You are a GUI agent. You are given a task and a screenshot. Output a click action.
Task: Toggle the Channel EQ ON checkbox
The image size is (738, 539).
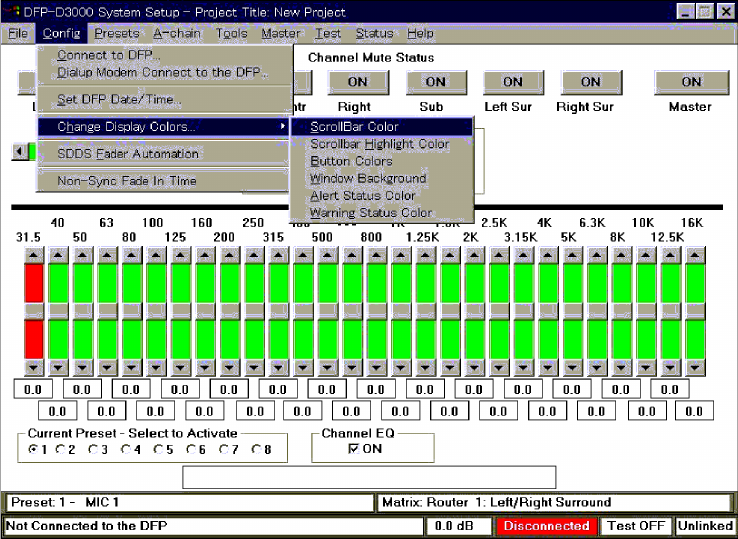353,449
